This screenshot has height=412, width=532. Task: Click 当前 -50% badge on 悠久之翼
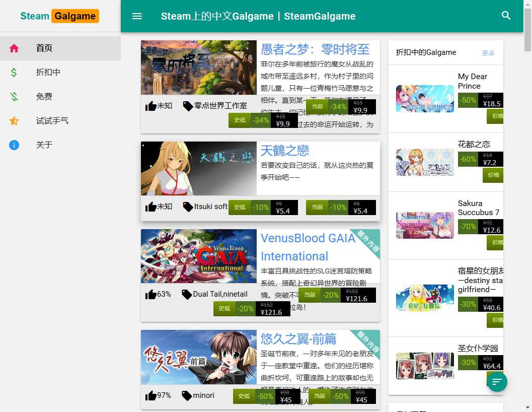coord(342,396)
